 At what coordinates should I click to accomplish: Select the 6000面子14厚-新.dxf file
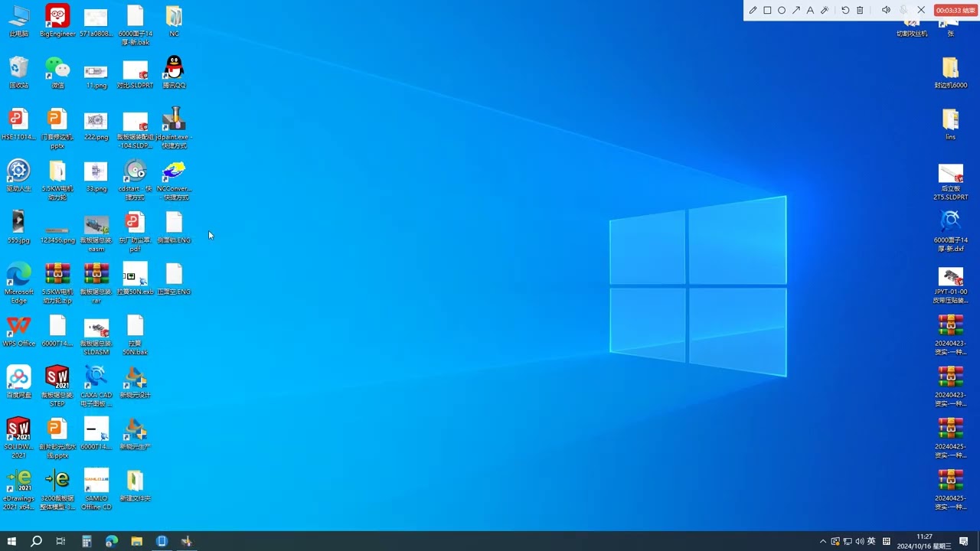(x=950, y=232)
